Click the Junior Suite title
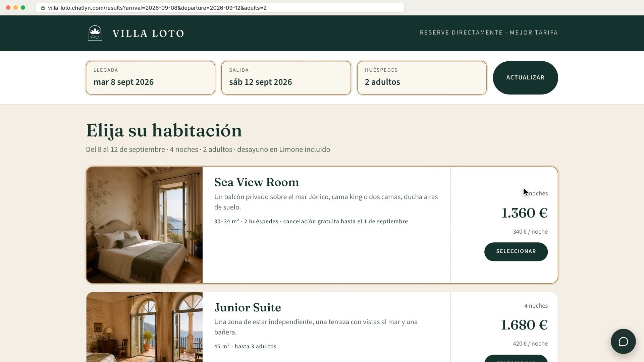Viewport: 644px width, 362px height. (248, 307)
